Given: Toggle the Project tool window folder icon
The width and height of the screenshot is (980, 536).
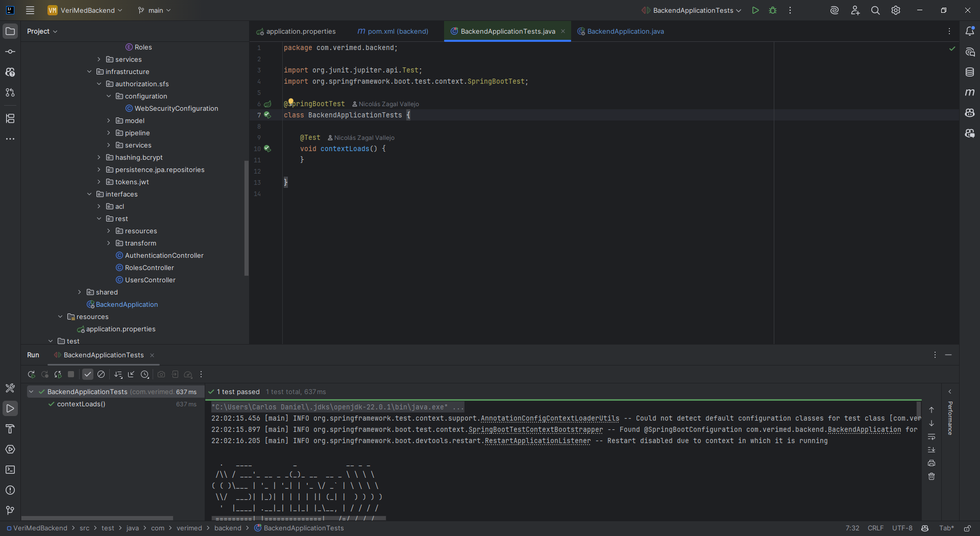Looking at the screenshot, I should point(10,31).
